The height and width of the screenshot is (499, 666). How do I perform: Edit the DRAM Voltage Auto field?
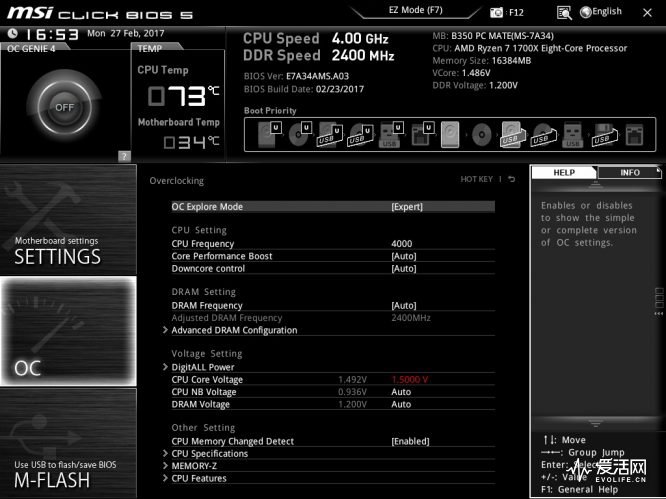pyautogui.click(x=401, y=404)
